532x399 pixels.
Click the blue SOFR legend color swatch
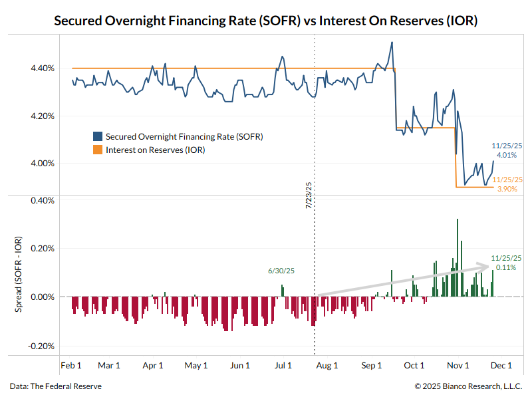coord(98,136)
